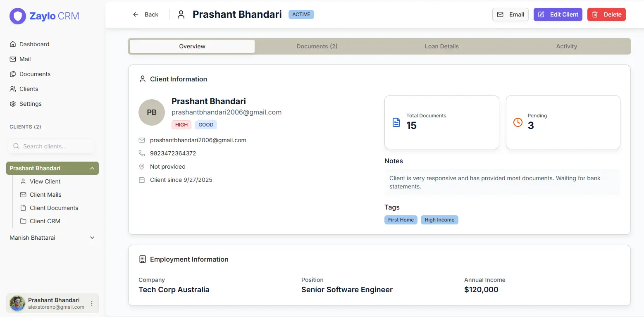The height and width of the screenshot is (317, 644).
Task: Click the Edit Client button
Action: tap(558, 14)
